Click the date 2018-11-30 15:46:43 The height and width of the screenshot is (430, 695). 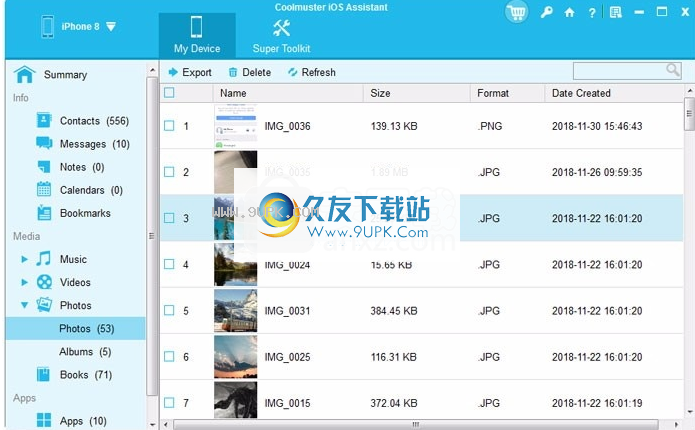click(597, 126)
